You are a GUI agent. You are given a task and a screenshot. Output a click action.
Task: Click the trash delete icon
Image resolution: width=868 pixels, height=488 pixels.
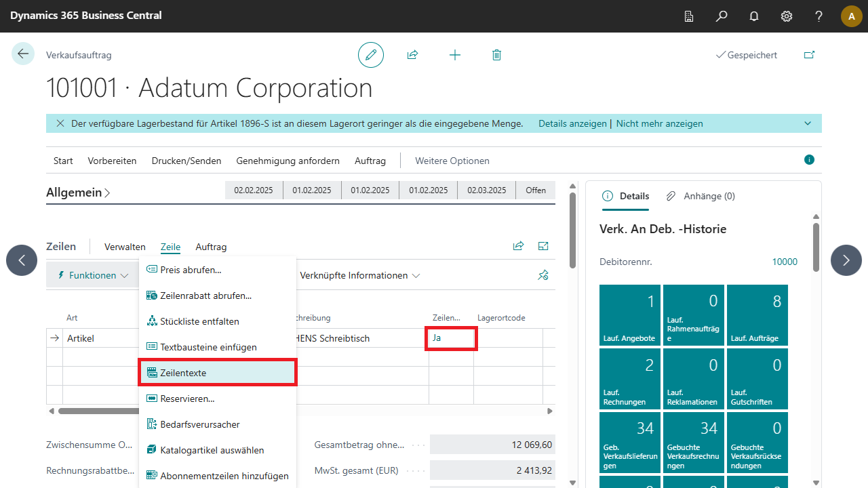496,55
